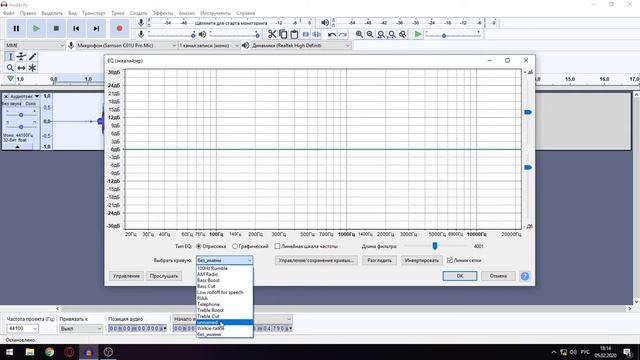Viewport: 640px width, 360px height.
Task: Confirm the EQ dialog with OK
Action: (x=460, y=276)
